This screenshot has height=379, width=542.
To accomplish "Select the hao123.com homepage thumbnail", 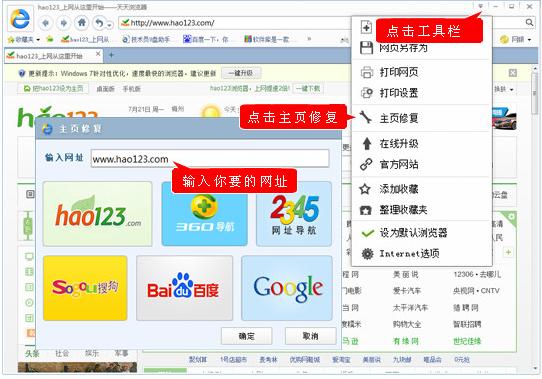I will [x=98, y=214].
